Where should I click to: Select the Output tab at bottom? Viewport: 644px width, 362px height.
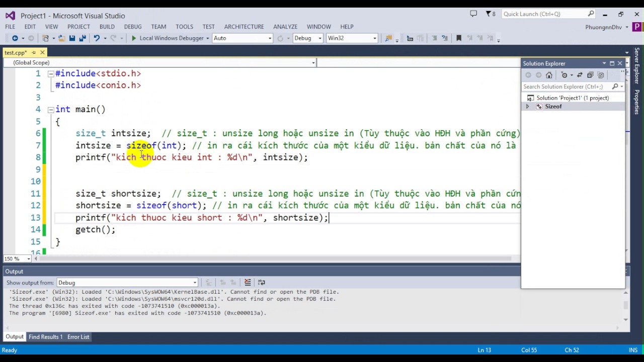(x=15, y=337)
